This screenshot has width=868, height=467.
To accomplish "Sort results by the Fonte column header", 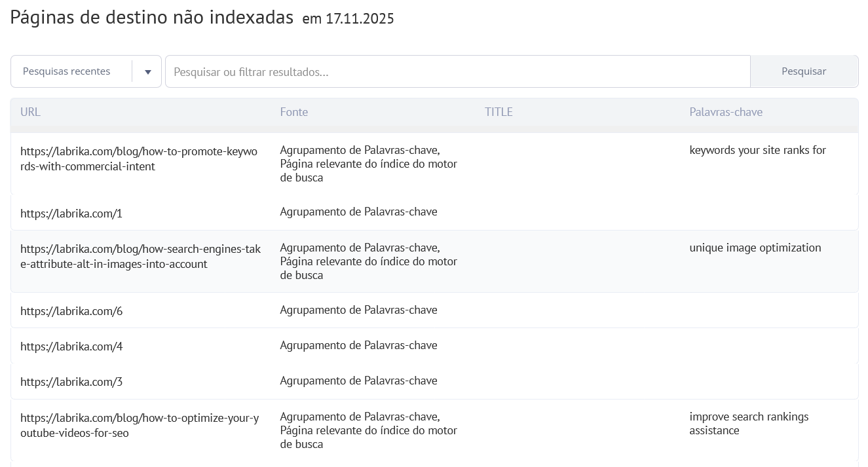I will 294,112.
